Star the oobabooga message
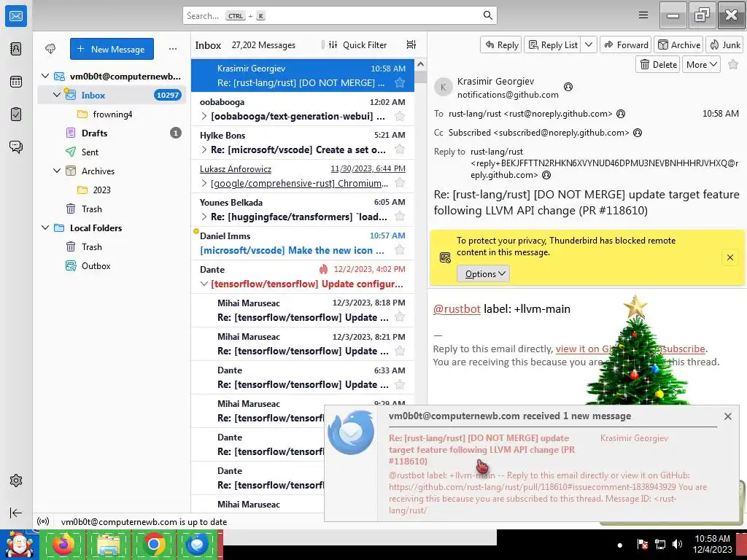 400,116
